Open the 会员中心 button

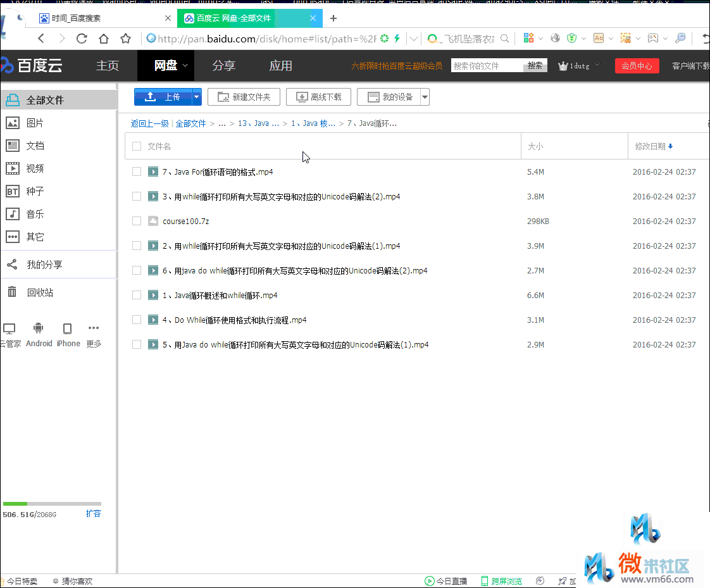637,66
